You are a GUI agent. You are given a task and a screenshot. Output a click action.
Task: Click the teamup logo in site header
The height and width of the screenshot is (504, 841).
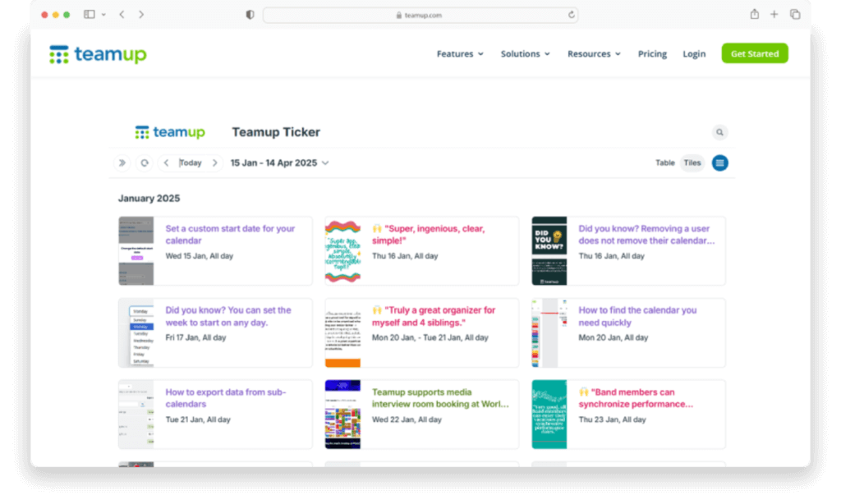point(98,54)
